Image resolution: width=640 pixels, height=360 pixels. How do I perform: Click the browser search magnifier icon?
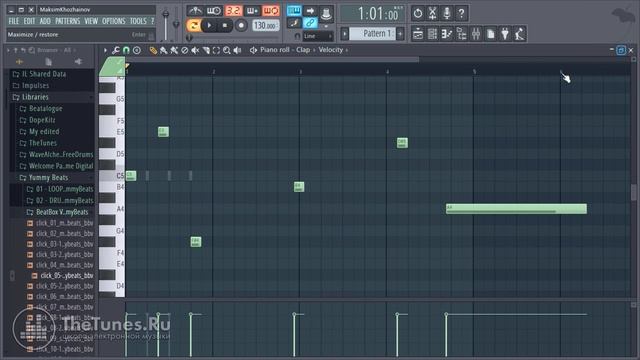32,50
